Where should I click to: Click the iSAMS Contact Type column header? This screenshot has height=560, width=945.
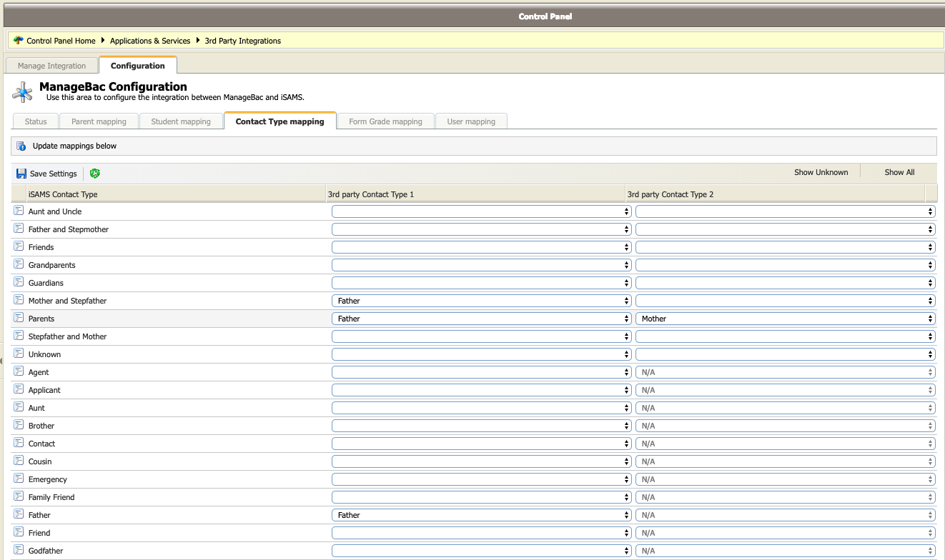175,194
